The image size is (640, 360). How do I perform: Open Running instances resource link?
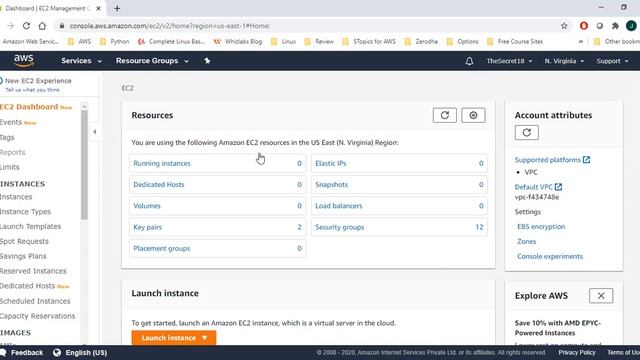click(162, 163)
